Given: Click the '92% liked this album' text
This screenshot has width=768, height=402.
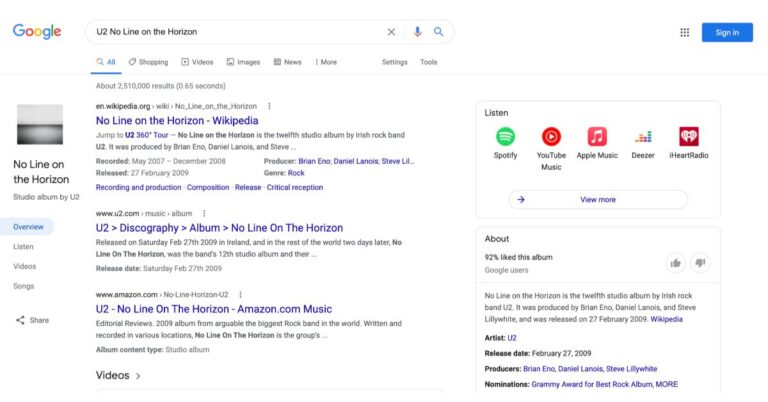Looking at the screenshot, I should 518,257.
